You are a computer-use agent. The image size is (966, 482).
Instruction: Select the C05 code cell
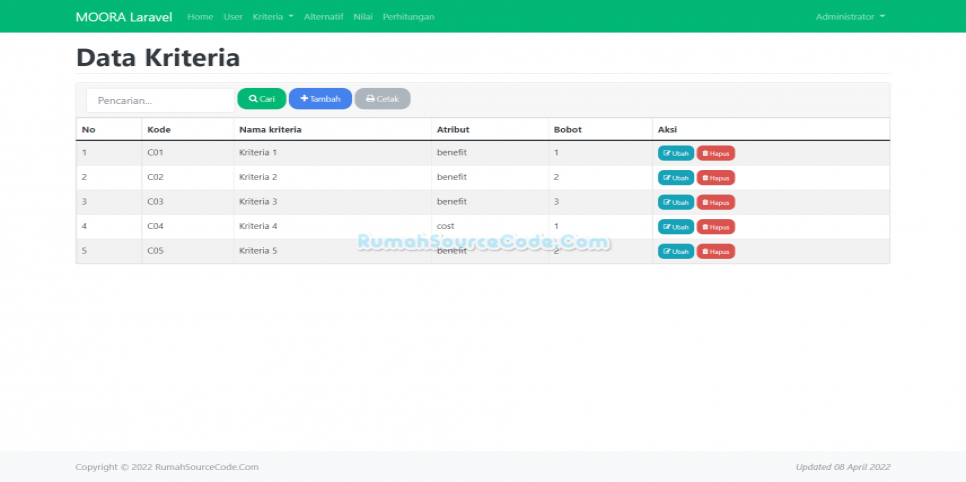188,251
